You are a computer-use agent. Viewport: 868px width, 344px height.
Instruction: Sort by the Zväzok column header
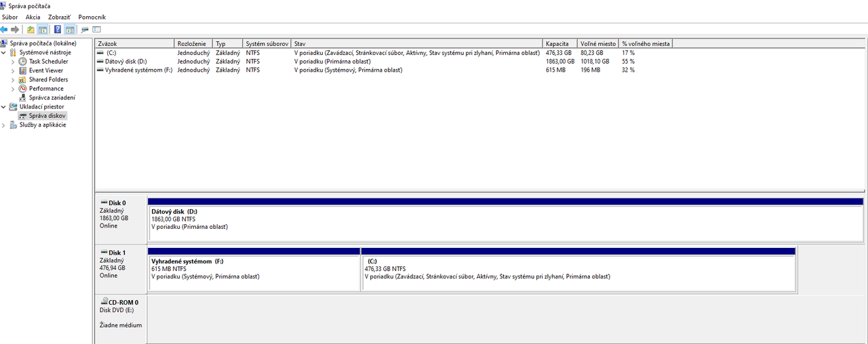[135, 43]
